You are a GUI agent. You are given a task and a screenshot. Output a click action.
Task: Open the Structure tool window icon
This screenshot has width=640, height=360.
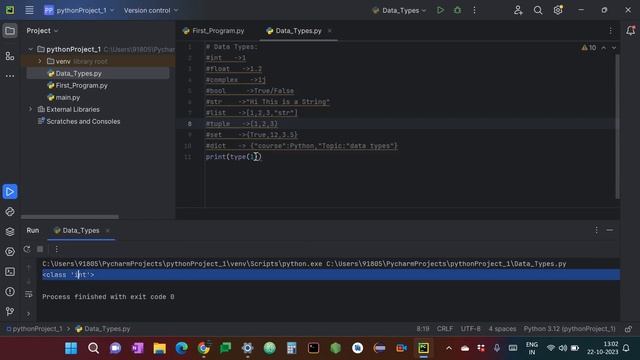click(10, 56)
